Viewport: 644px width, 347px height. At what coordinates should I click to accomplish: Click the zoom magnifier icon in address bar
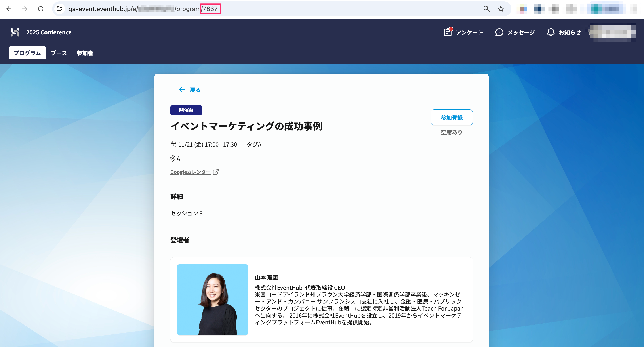[x=486, y=9]
